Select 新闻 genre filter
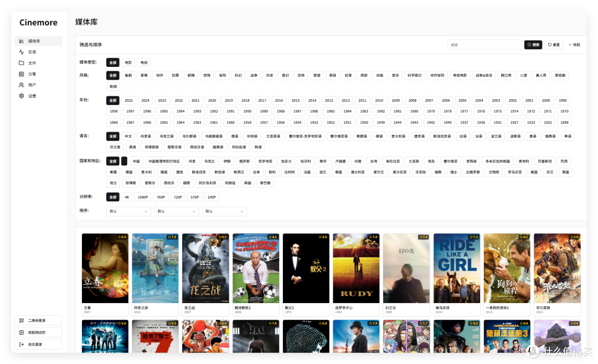The image size is (598, 364). point(114,86)
